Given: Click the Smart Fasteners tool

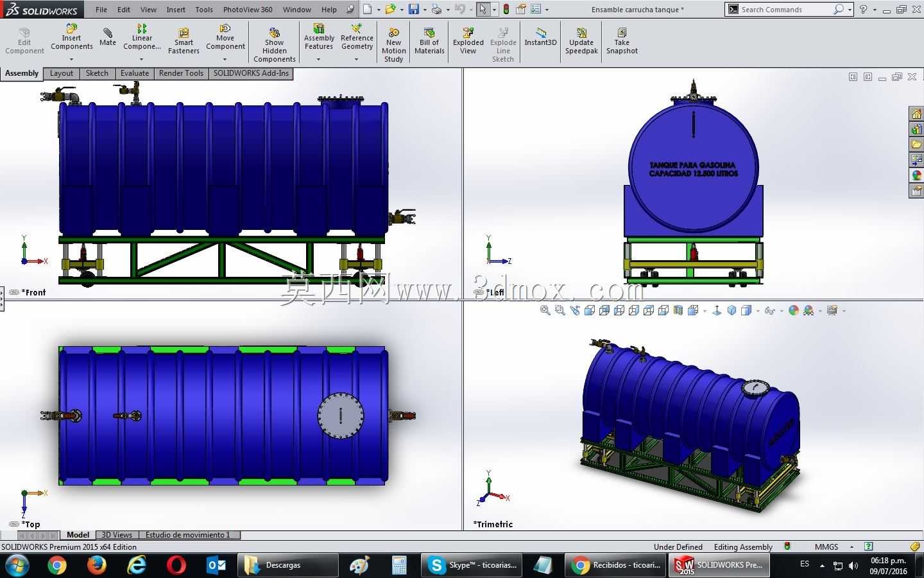Looking at the screenshot, I should (184, 40).
